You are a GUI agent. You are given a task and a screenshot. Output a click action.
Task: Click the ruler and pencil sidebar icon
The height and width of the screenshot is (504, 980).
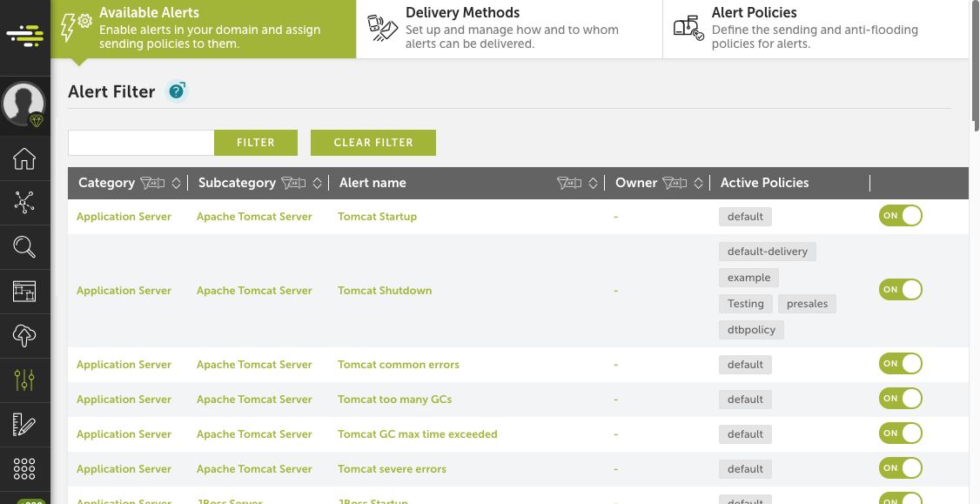tap(24, 424)
